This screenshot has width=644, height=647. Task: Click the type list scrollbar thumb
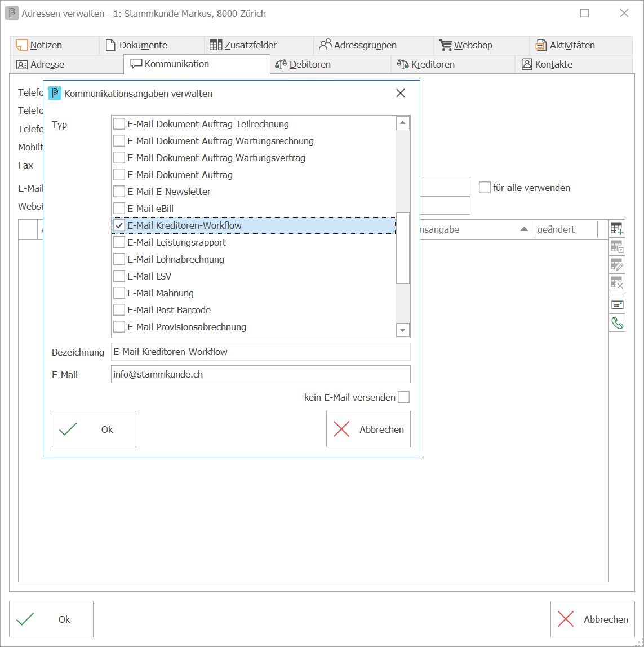[403, 248]
